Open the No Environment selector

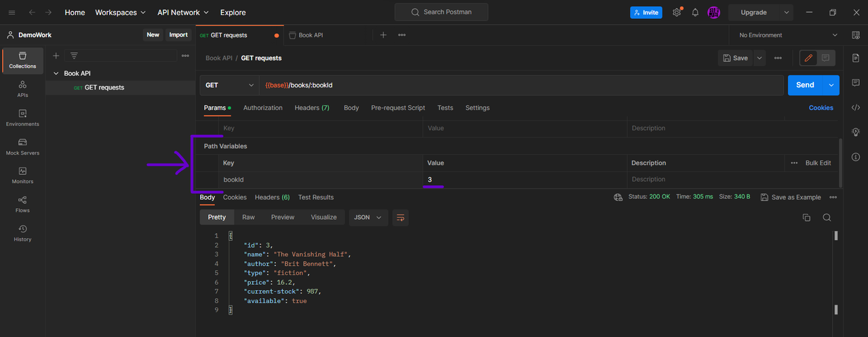(788, 35)
